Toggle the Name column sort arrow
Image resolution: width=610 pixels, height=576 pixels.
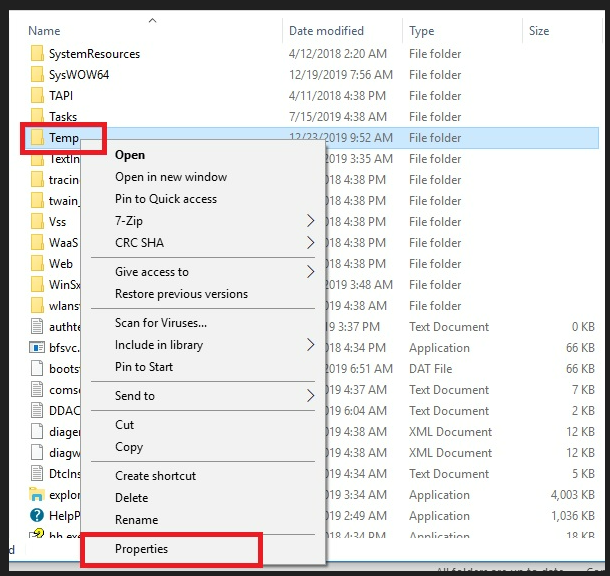click(152, 20)
